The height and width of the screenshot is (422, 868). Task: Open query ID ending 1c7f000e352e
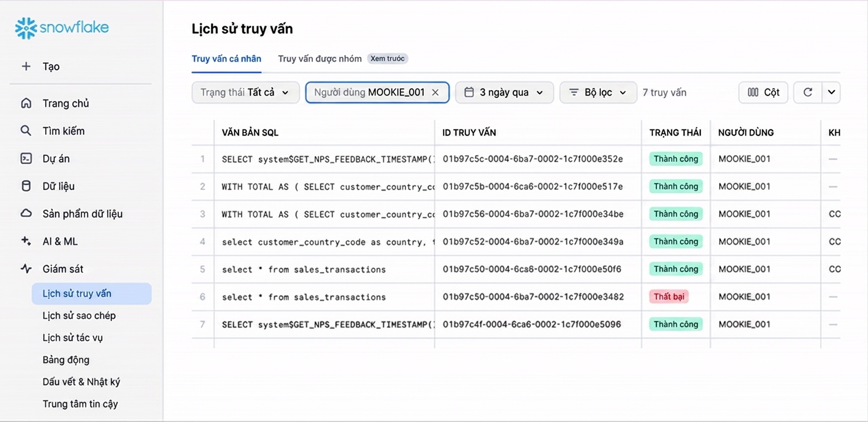[x=533, y=159]
